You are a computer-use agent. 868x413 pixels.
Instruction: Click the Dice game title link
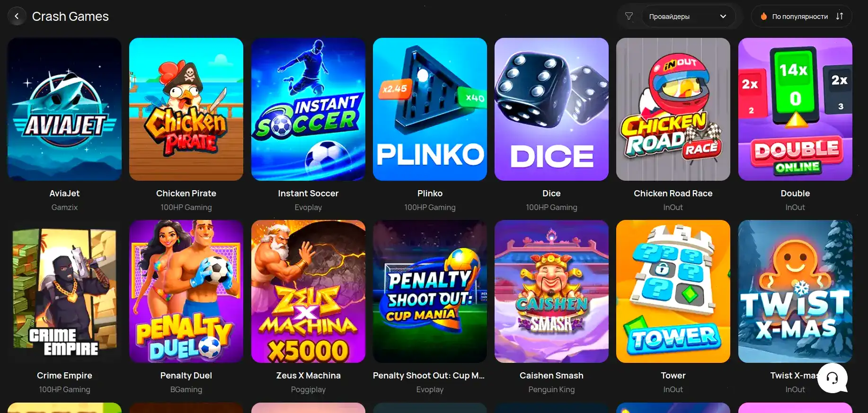click(x=551, y=193)
